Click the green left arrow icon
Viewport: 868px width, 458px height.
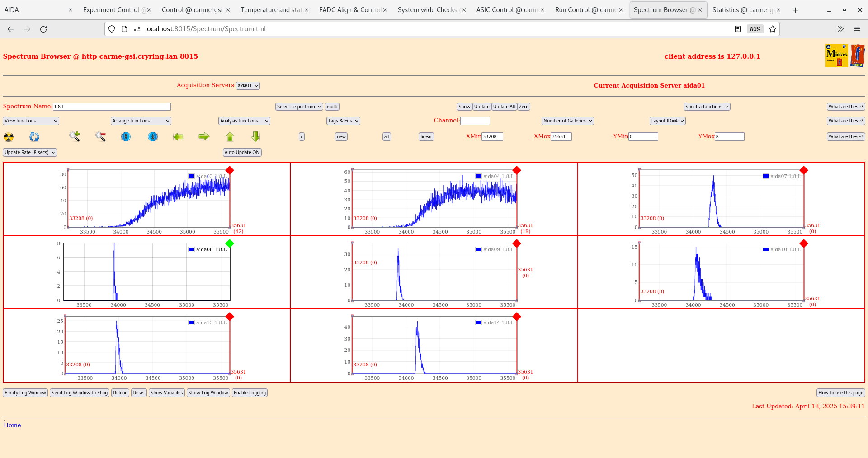178,136
